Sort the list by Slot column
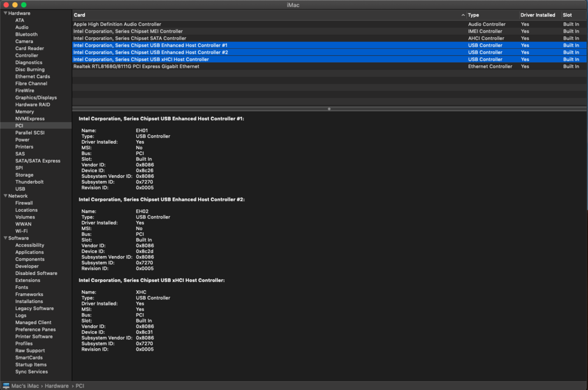 pos(567,15)
